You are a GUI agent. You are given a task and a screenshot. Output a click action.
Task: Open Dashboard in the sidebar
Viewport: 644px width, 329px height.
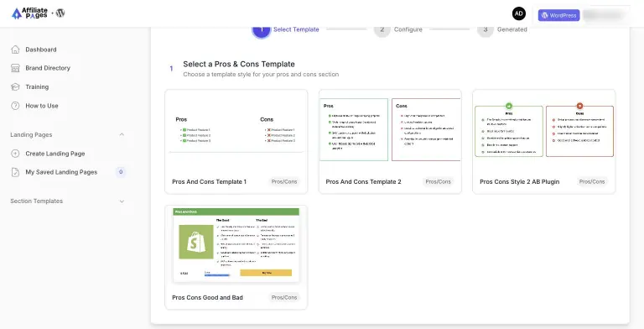[x=41, y=50]
